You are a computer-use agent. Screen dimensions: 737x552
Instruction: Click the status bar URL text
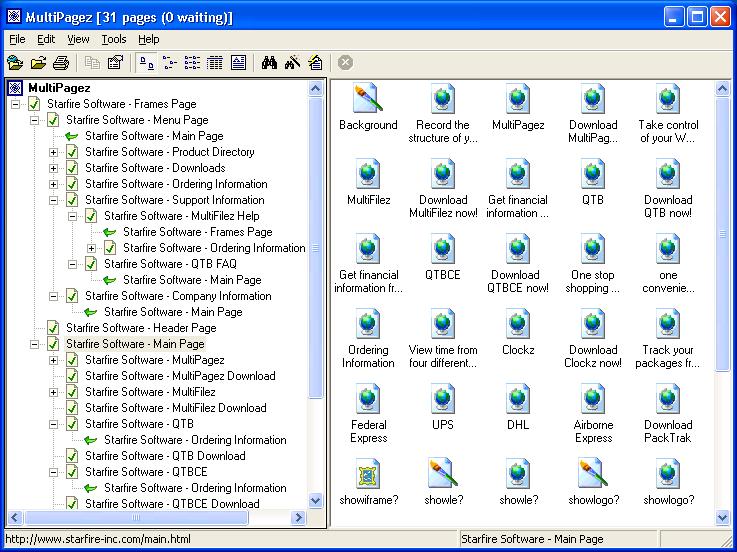pos(98,539)
